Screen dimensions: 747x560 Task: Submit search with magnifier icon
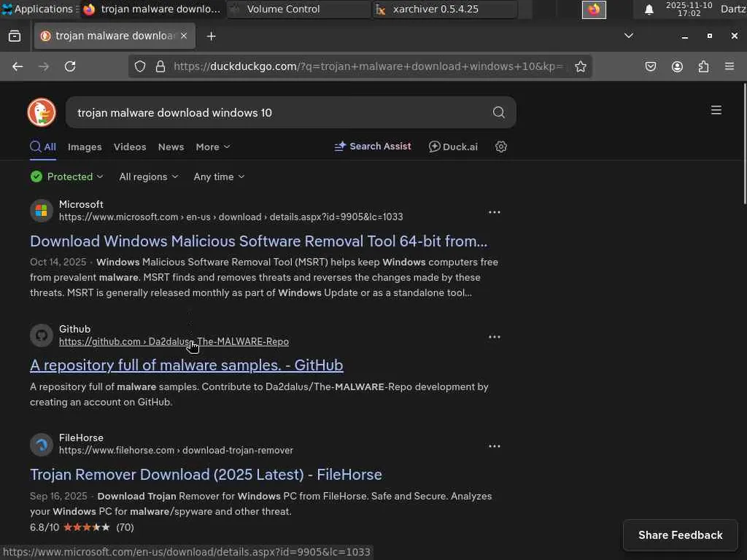pyautogui.click(x=499, y=112)
